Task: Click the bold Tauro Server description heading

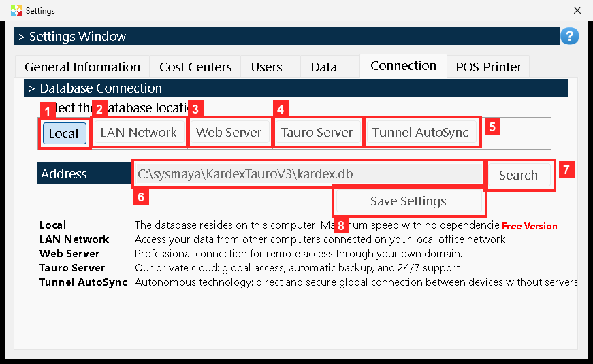Action: click(72, 268)
